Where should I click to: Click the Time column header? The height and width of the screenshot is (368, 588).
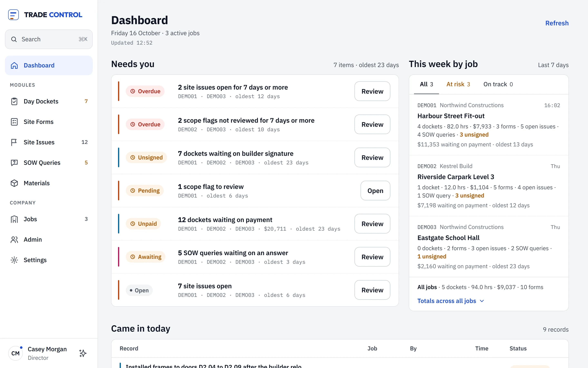click(x=482, y=348)
